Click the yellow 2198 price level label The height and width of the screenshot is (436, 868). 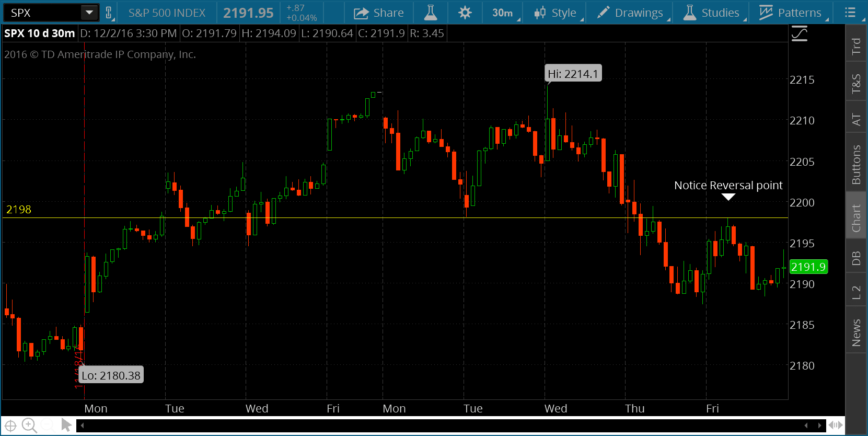click(x=19, y=210)
